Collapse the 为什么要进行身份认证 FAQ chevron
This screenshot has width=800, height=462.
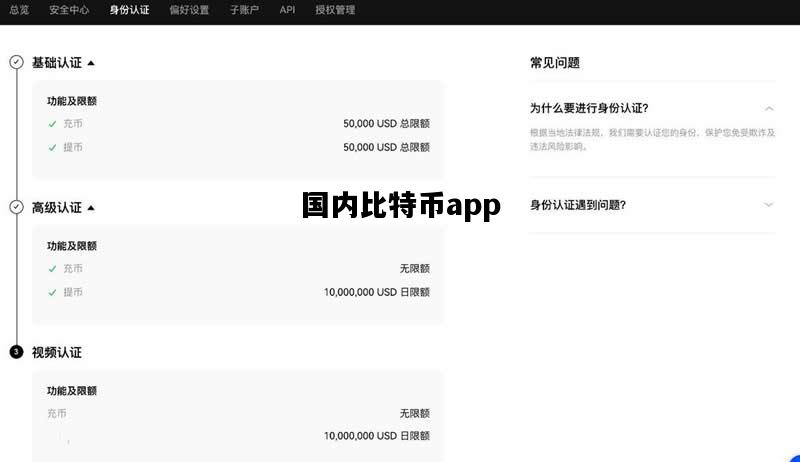[x=769, y=109]
